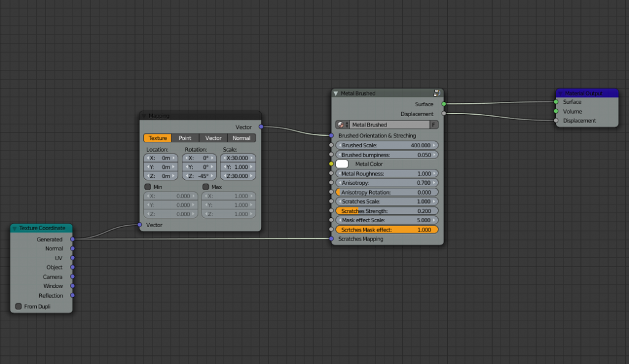The image size is (629, 364).
Task: Open the node tree browse icon in Metal Brushed
Action: (x=343, y=125)
